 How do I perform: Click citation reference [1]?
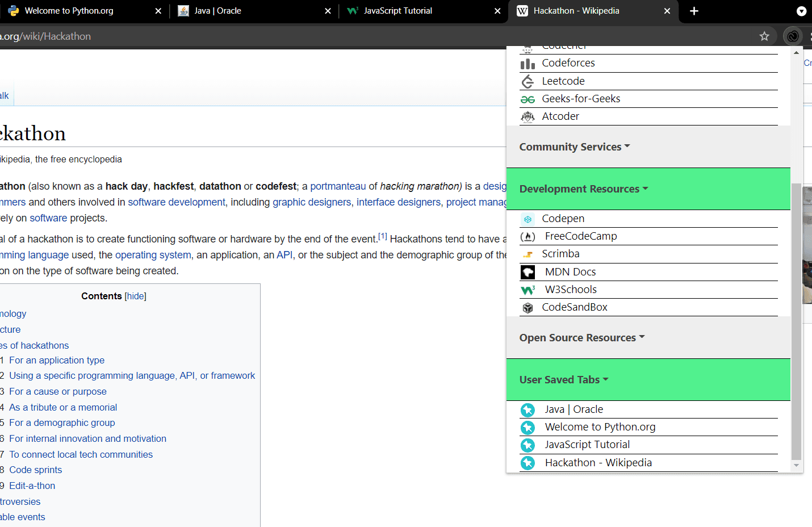tap(383, 236)
